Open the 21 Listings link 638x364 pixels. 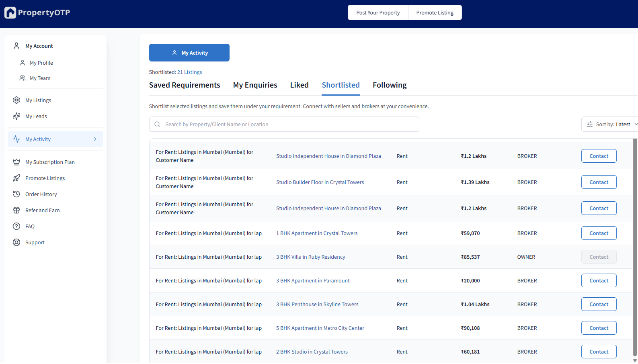(189, 72)
